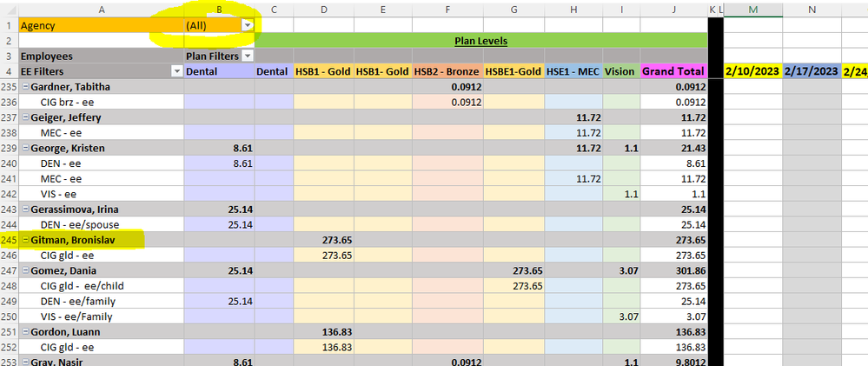Collapse the Gitman, Bronislav group
This screenshot has height=366, width=868.
(x=25, y=240)
